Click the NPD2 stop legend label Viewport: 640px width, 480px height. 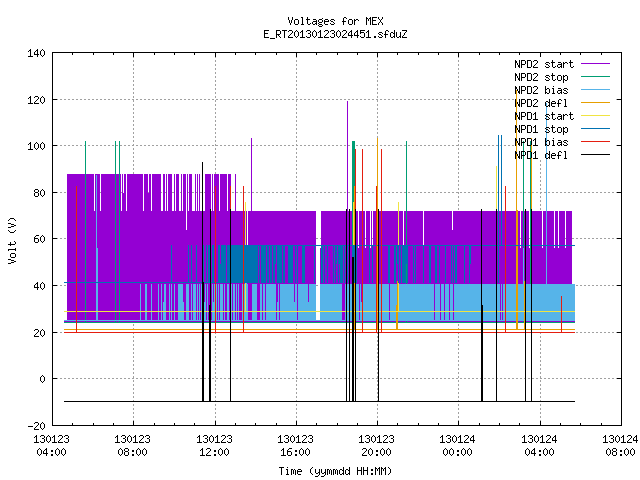click(541, 77)
